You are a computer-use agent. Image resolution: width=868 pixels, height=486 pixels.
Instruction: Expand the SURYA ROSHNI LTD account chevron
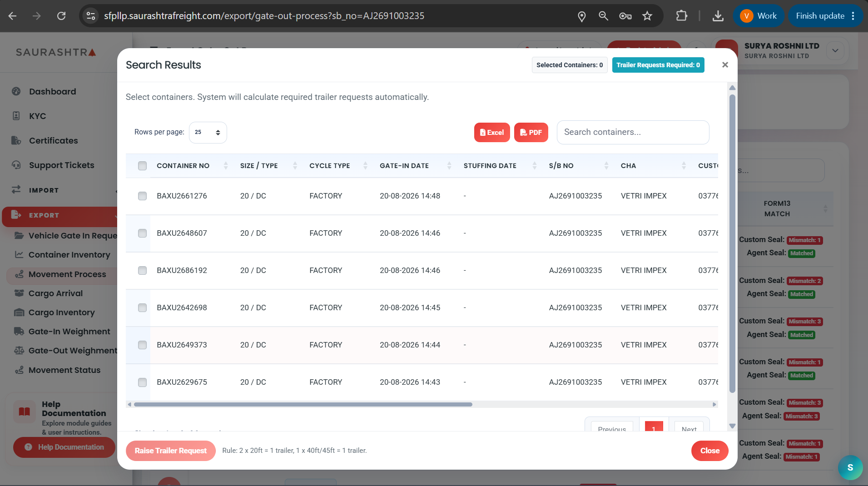point(835,50)
